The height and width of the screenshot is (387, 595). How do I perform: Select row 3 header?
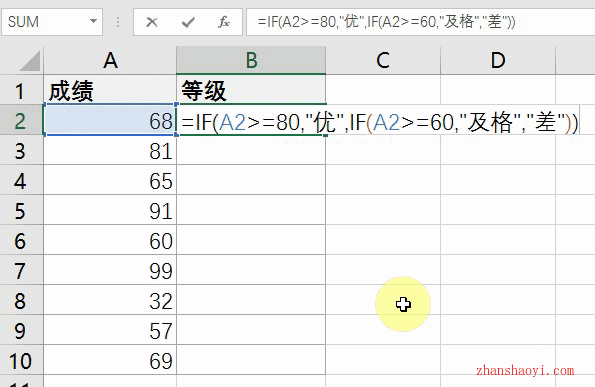(22, 150)
